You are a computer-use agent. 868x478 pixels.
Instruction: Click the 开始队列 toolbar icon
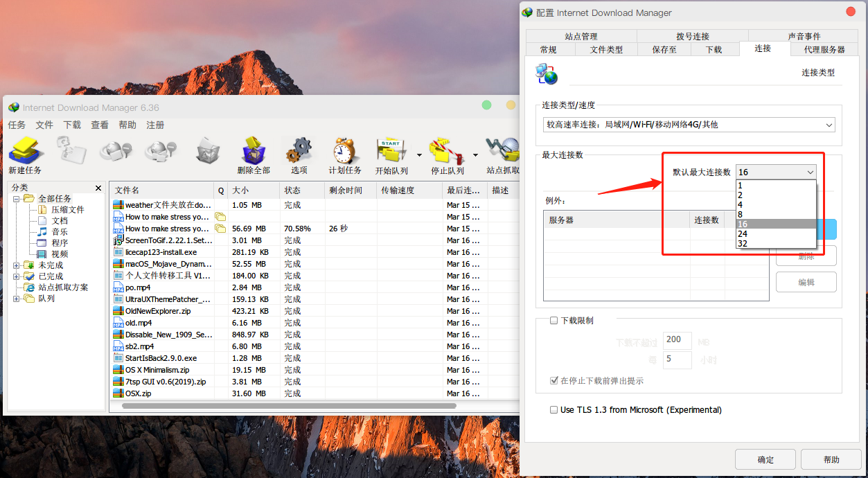click(x=391, y=150)
